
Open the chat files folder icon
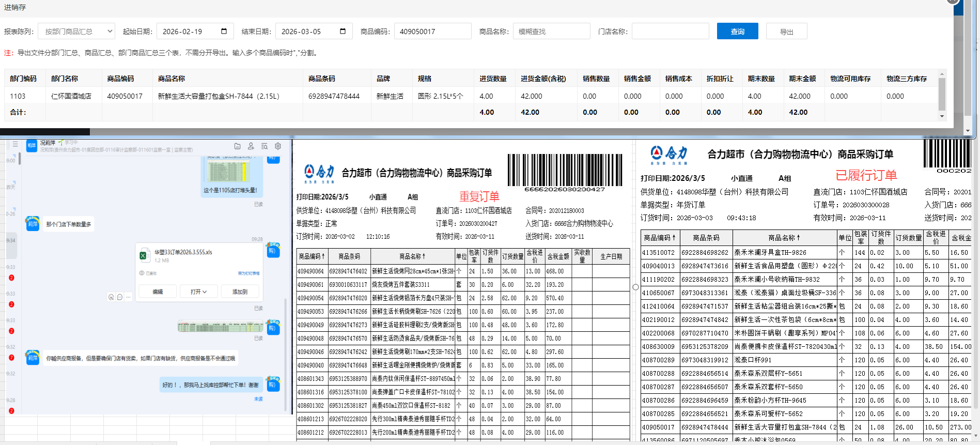tap(237, 146)
